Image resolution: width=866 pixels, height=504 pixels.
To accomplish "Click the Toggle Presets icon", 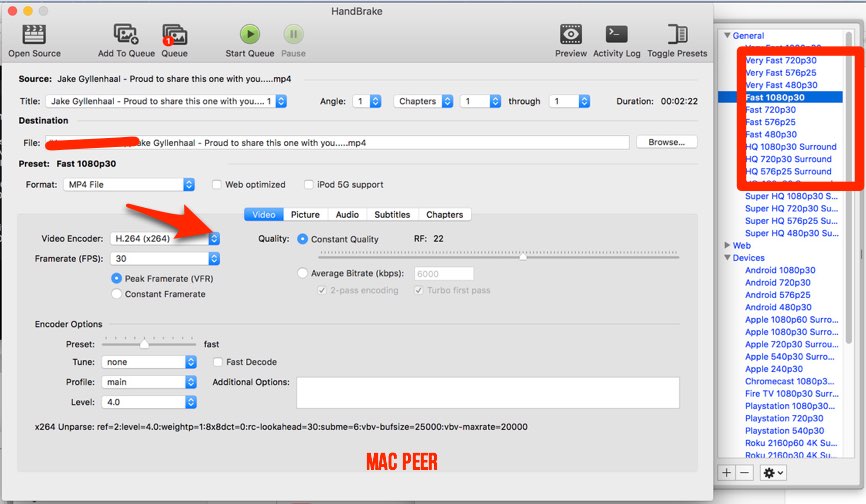I will point(676,34).
